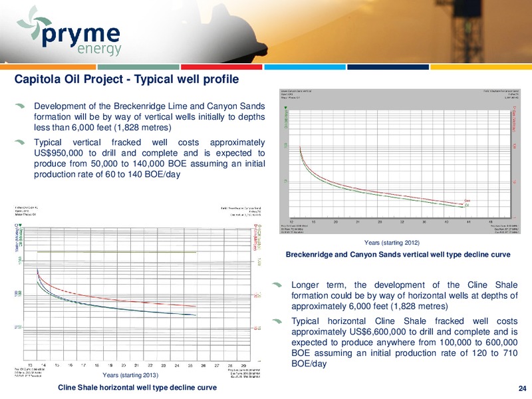
Task: Click '6,000 feet (1,828 metres)' in the first bullet
Action: 122,128
